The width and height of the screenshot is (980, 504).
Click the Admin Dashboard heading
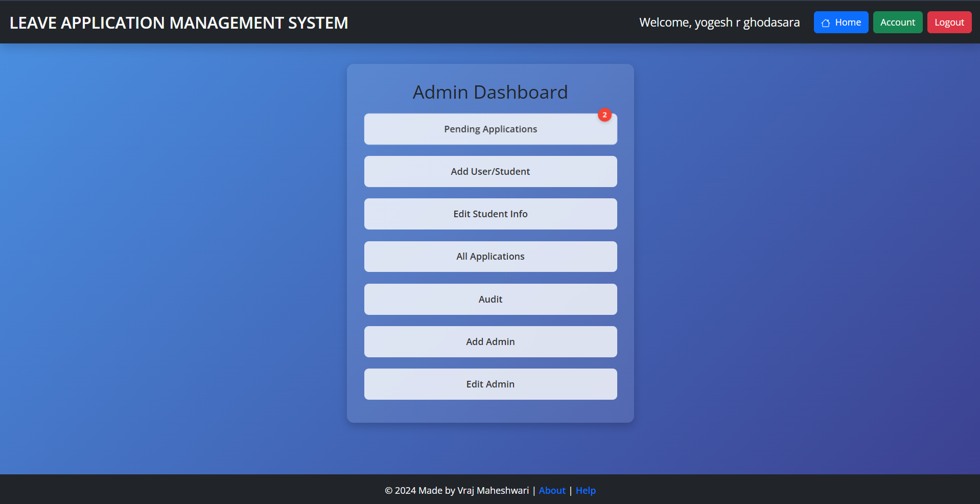(490, 92)
